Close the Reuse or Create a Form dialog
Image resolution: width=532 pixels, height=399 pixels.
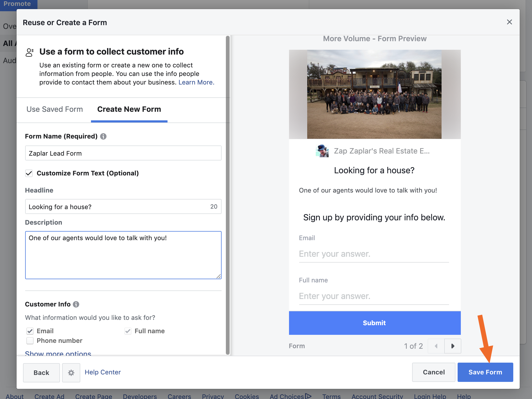[509, 22]
